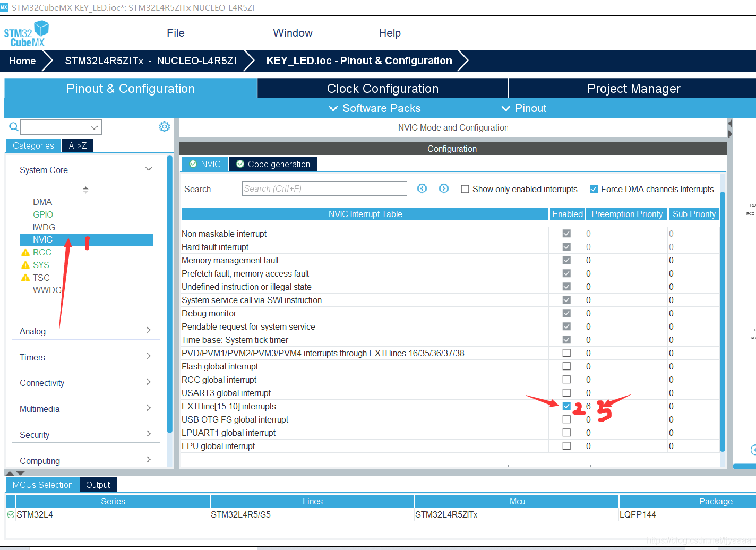756x550 pixels.
Task: Enable PVD/PVM interrupts checkbox
Action: pyautogui.click(x=566, y=353)
